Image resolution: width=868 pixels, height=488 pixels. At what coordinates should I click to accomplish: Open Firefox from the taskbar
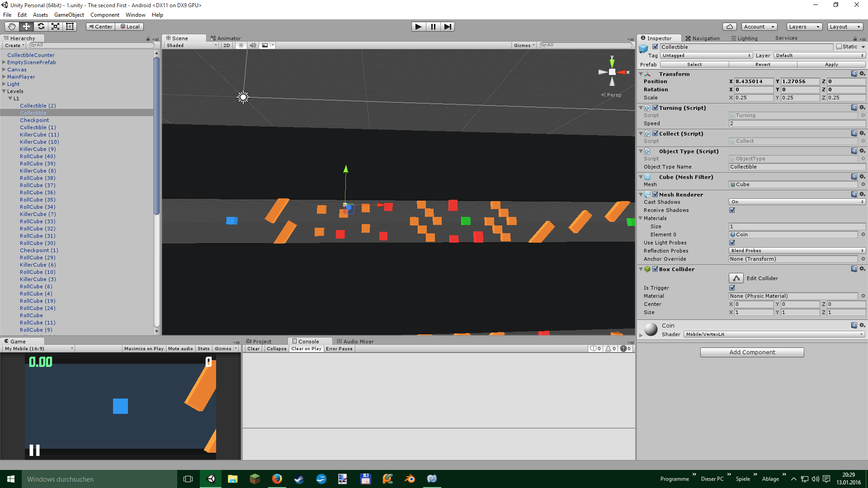[x=277, y=479]
